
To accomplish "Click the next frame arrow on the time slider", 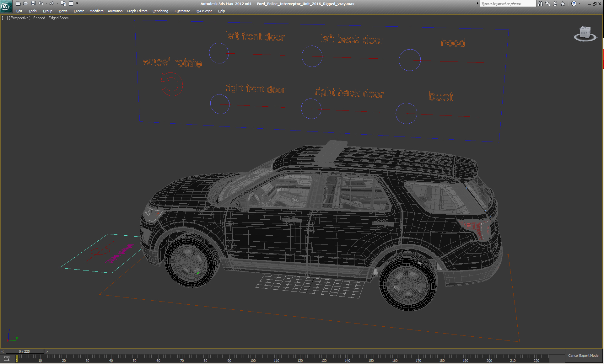I will pos(46,351).
